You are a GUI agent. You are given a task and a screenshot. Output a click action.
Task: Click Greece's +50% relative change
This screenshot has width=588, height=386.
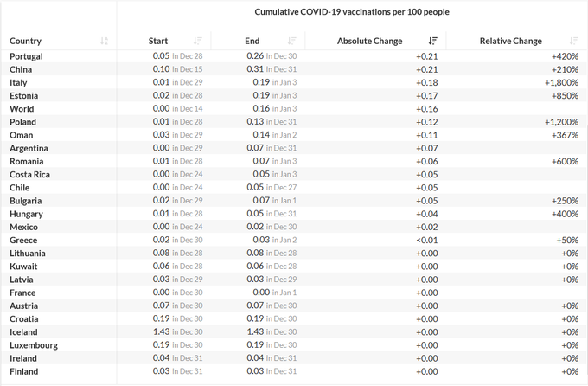coord(567,241)
